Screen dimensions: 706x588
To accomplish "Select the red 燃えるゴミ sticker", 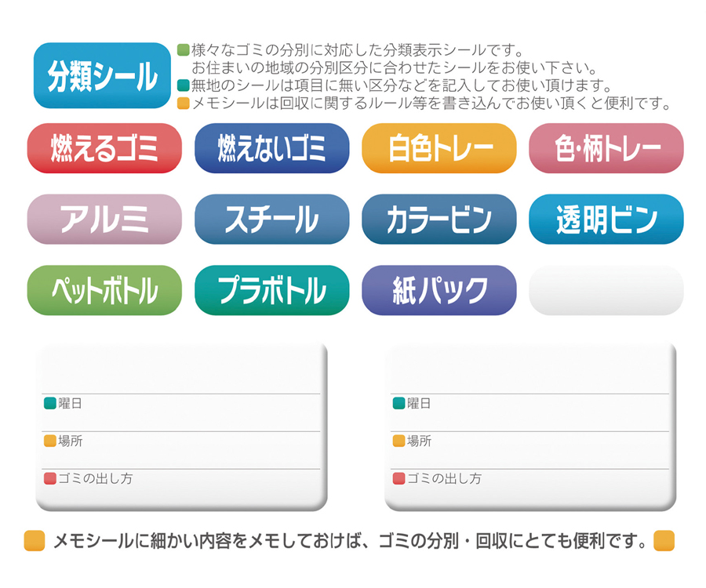I will click(x=104, y=148).
